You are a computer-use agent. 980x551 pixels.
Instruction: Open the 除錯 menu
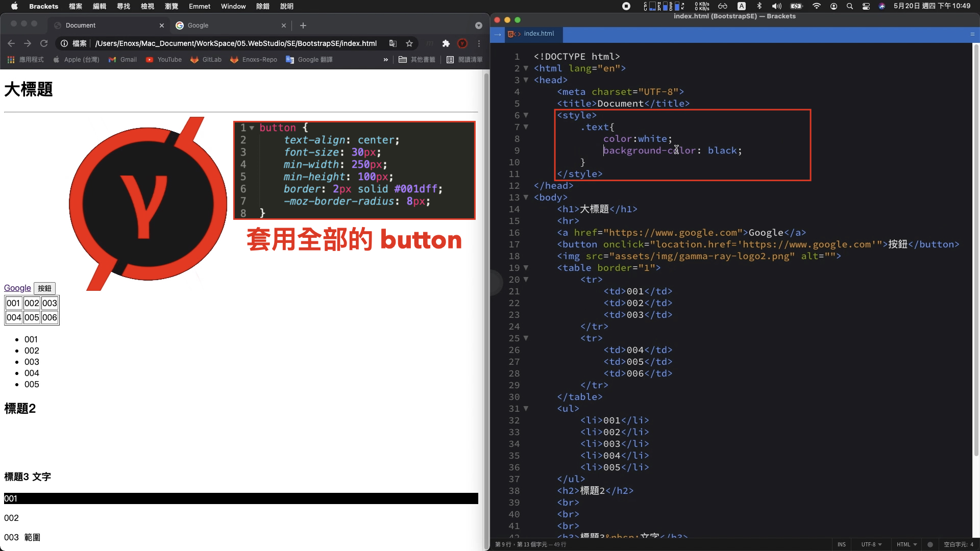(263, 6)
